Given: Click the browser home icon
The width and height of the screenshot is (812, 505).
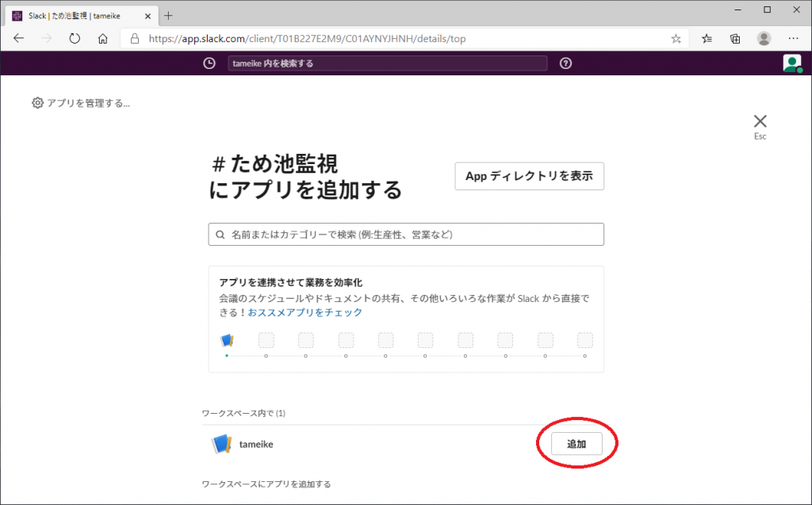Looking at the screenshot, I should [x=102, y=38].
